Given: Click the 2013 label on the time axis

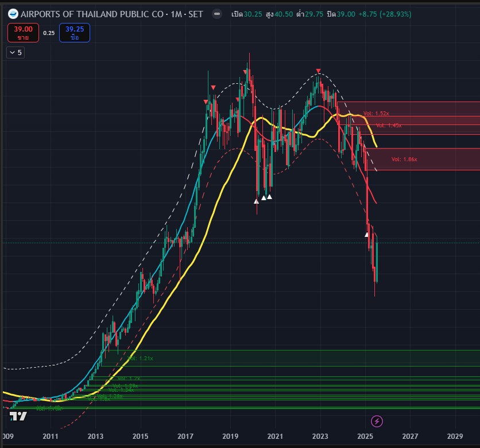Looking at the screenshot, I should [x=95, y=437].
